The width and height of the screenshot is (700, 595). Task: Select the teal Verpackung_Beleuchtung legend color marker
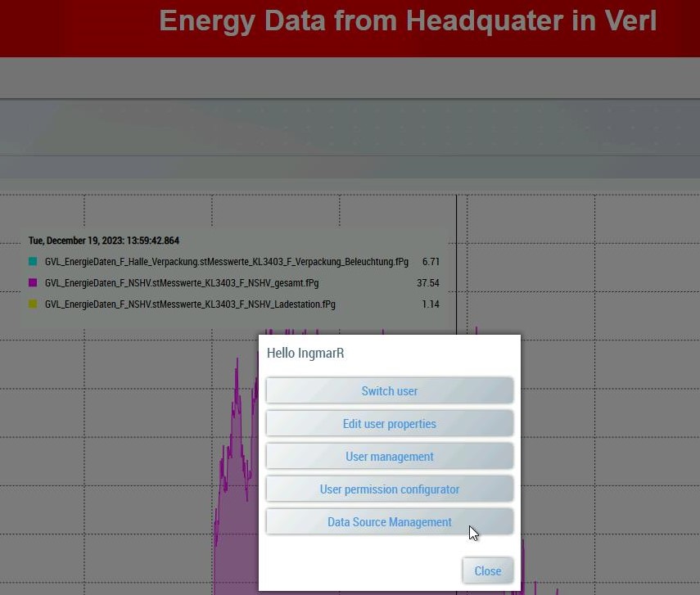(x=33, y=262)
